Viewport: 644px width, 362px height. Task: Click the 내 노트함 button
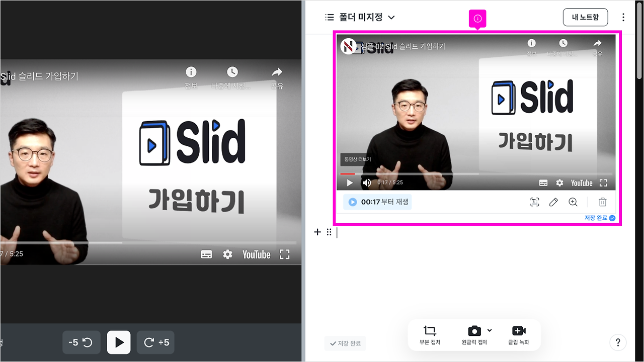point(585,17)
